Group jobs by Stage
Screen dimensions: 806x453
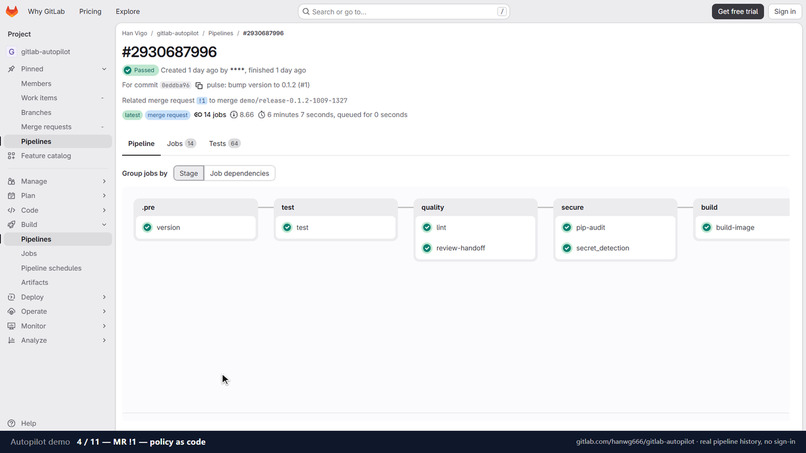pyautogui.click(x=189, y=173)
